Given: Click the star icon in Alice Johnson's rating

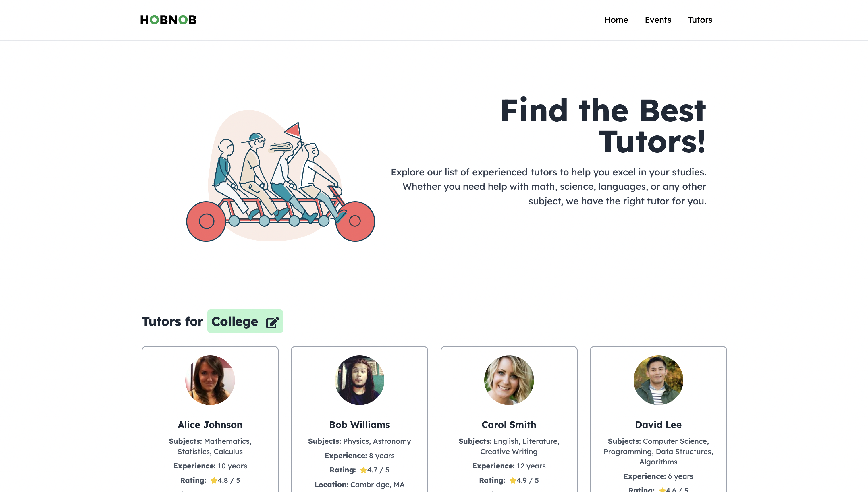Looking at the screenshot, I should [214, 480].
